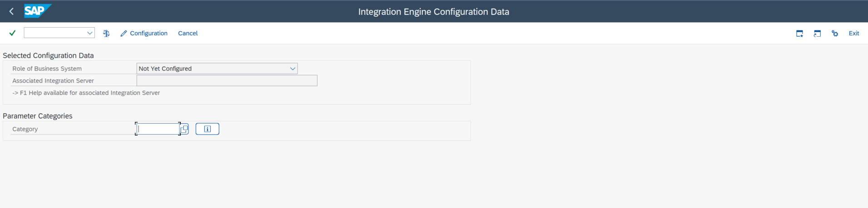Click into the Category input field
This screenshot has height=208, width=868.
(158, 129)
